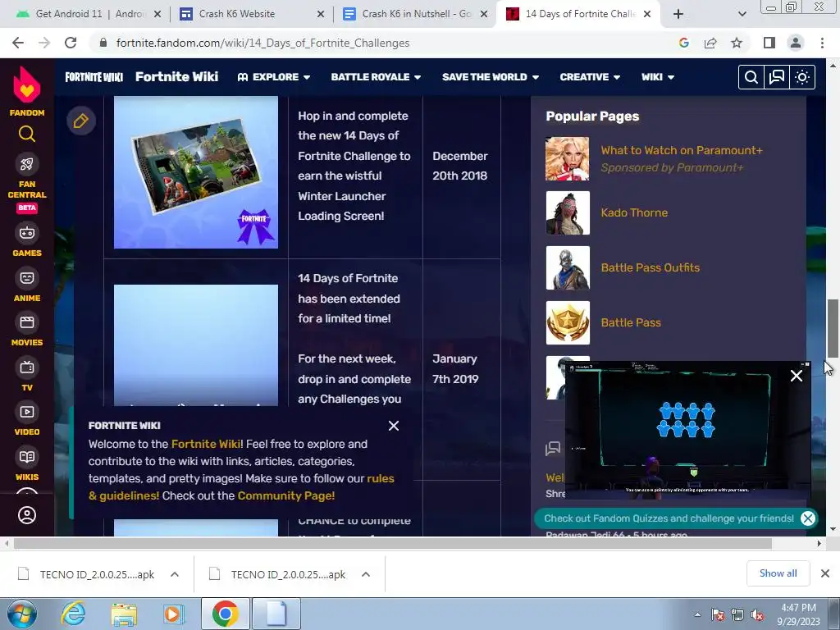This screenshot has width=840, height=630.
Task: Search the wiki with magnifier icon
Action: coord(751,77)
